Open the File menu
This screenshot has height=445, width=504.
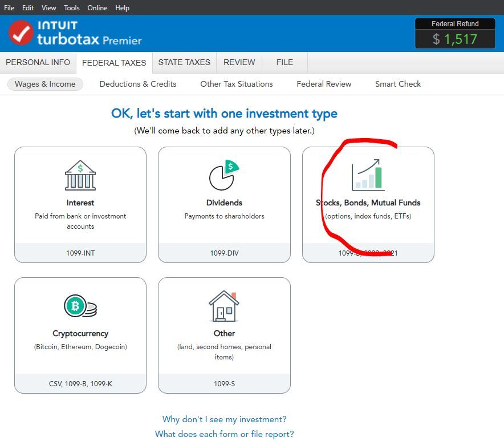point(9,8)
